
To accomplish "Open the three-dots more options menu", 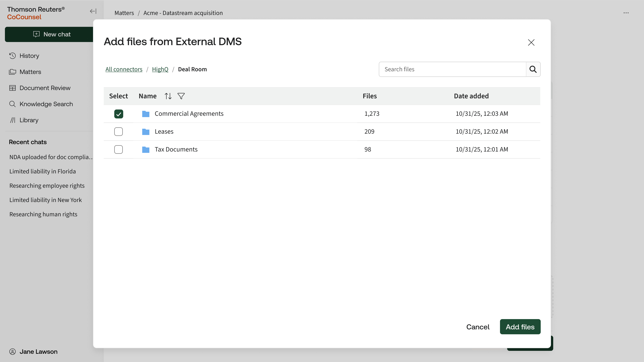I will [626, 13].
